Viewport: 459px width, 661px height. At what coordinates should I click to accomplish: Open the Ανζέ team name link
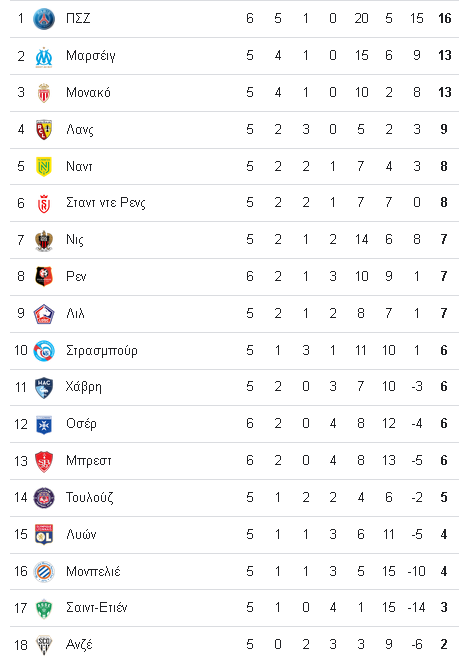(x=79, y=645)
